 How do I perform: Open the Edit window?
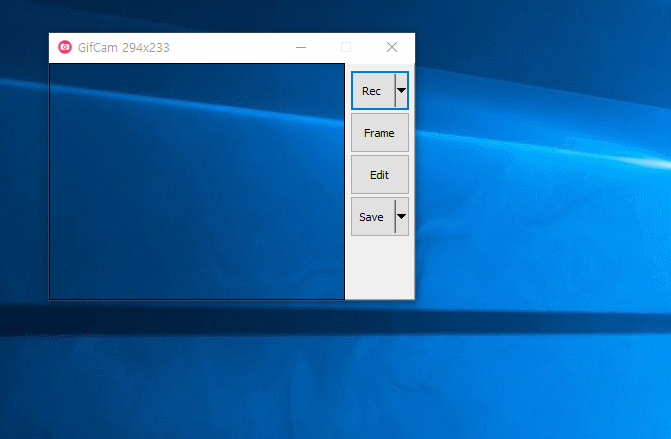pos(380,175)
